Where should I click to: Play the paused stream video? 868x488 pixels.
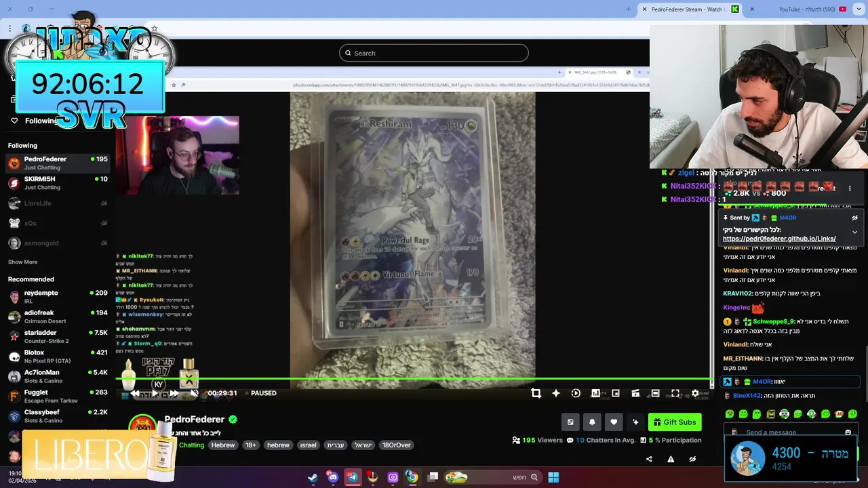point(155,393)
